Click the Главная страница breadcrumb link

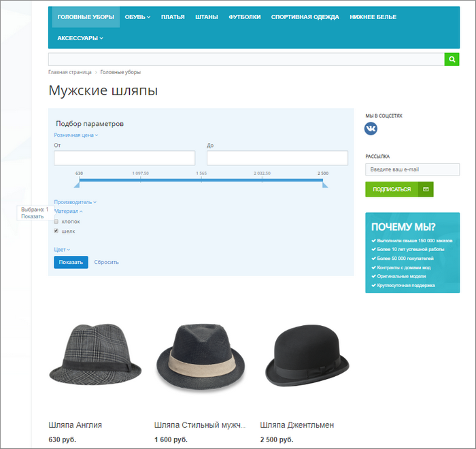(x=70, y=72)
